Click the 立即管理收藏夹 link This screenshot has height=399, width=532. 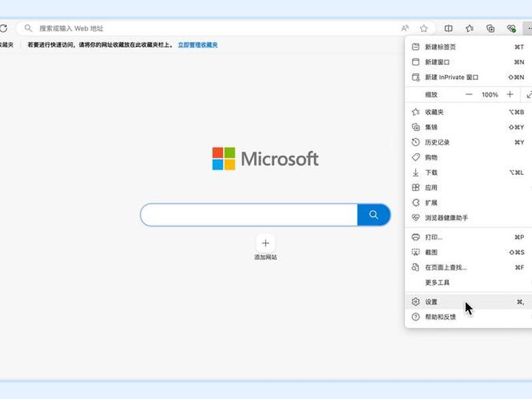198,45
